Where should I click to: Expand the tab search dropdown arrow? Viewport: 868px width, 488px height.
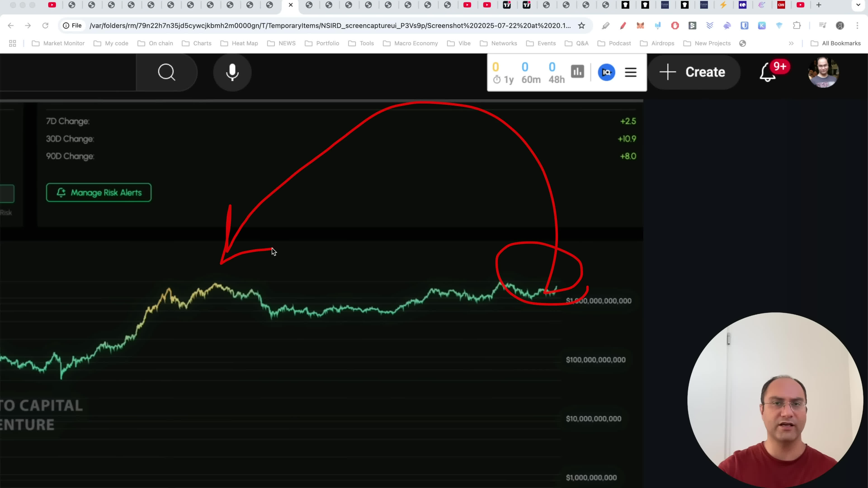858,5
